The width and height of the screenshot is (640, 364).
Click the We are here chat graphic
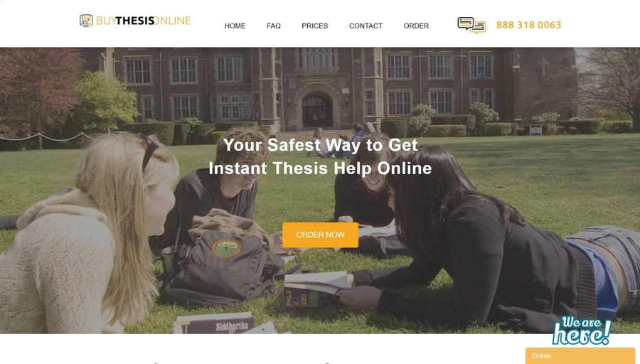pyautogui.click(x=582, y=330)
